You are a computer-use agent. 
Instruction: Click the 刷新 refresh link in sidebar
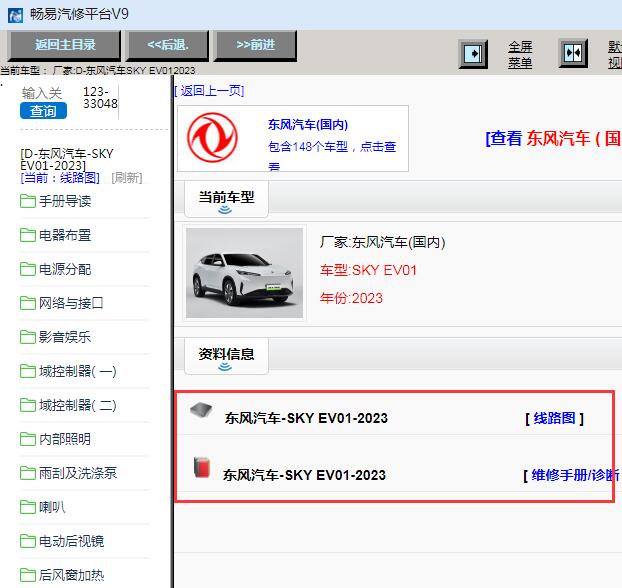click(x=127, y=178)
